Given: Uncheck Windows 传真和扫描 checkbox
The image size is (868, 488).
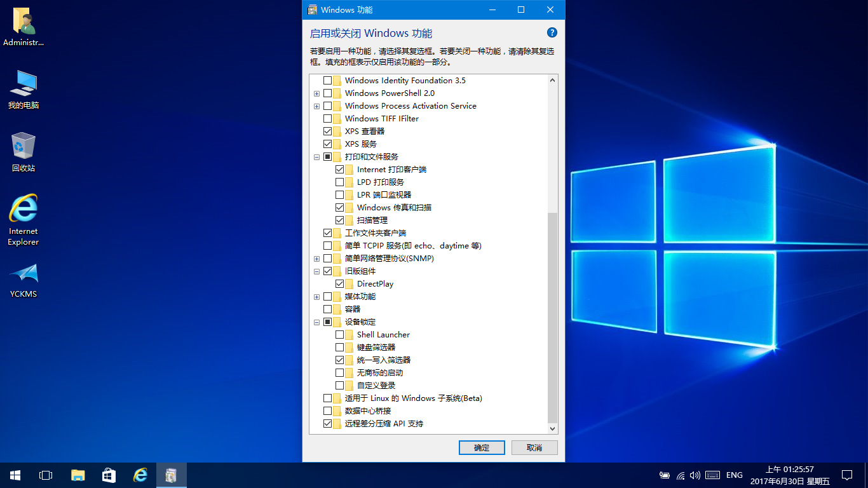Looking at the screenshot, I should pos(340,208).
